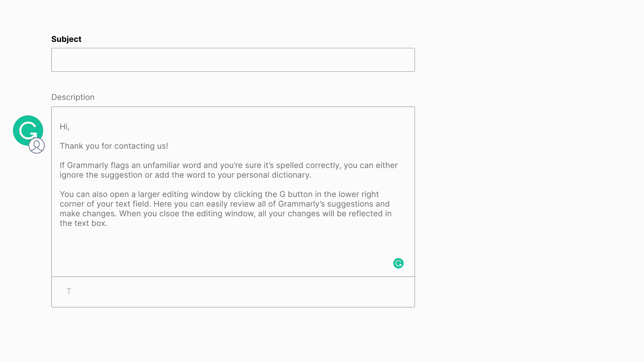Click the word "Grammarly's" before "suggestions"
Image resolution: width=644 pixels, height=362 pixels.
301,204
